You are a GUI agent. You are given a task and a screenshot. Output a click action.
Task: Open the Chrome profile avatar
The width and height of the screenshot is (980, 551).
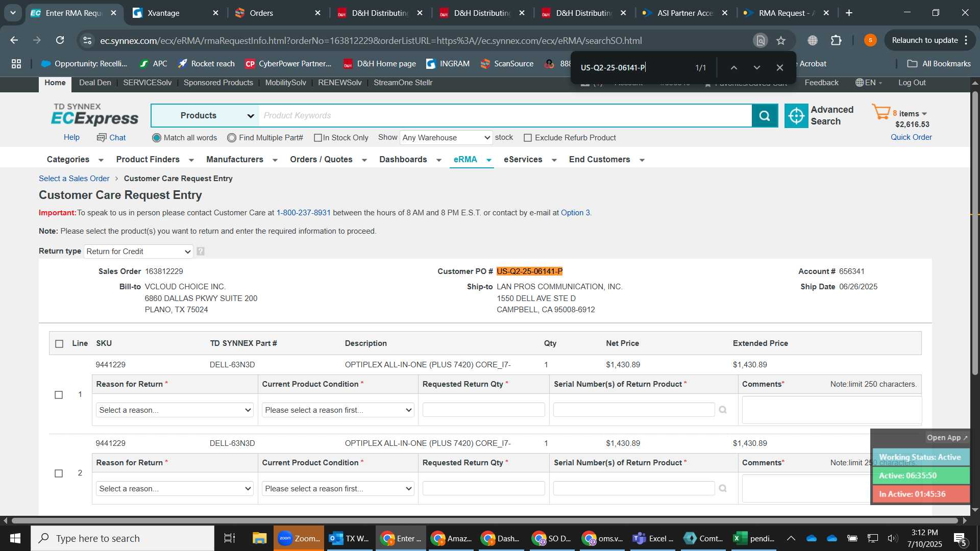point(870,40)
